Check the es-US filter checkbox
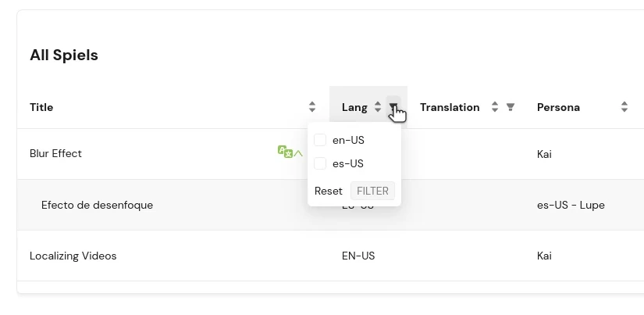 tap(320, 163)
